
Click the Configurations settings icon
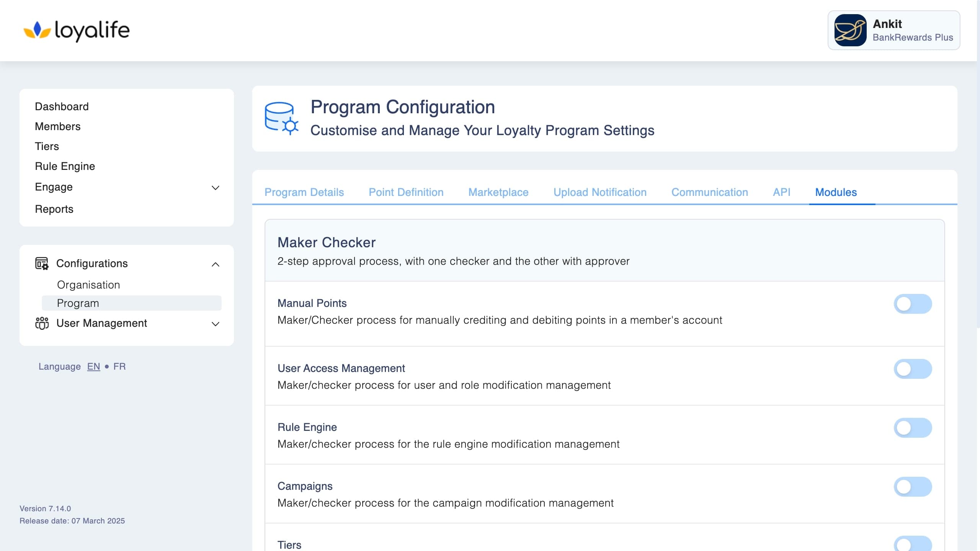coord(42,264)
